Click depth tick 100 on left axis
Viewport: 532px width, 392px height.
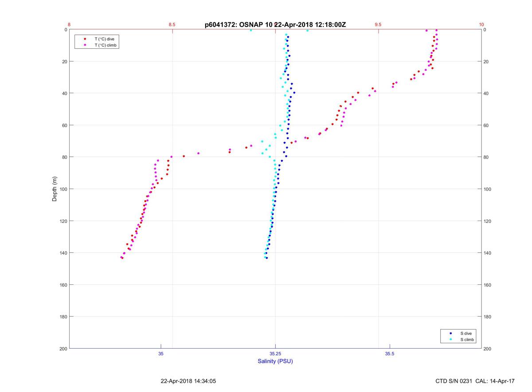pos(63,189)
